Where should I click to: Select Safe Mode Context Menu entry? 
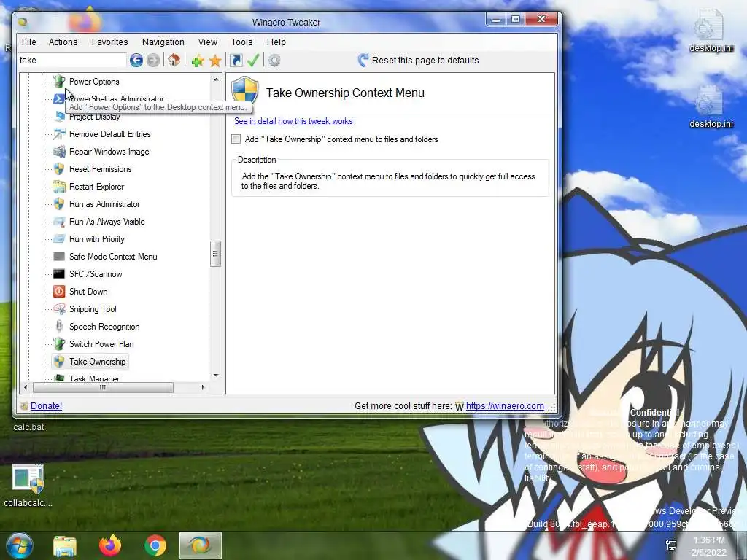(x=113, y=257)
